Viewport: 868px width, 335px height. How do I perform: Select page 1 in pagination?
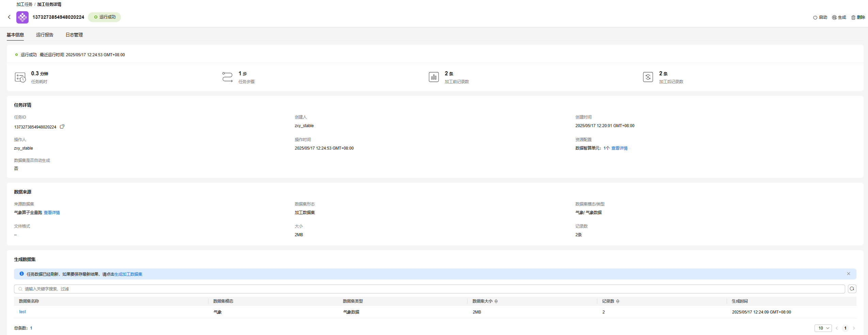[x=845, y=328]
